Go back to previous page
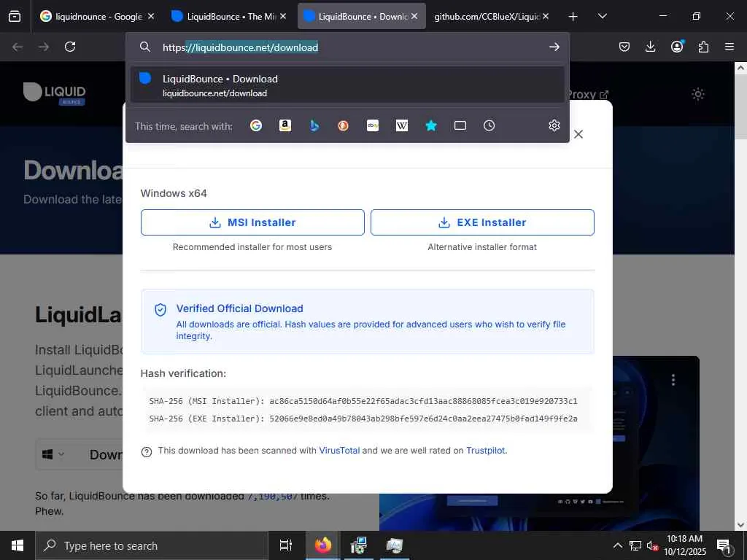Image resolution: width=747 pixels, height=560 pixels. click(x=18, y=47)
